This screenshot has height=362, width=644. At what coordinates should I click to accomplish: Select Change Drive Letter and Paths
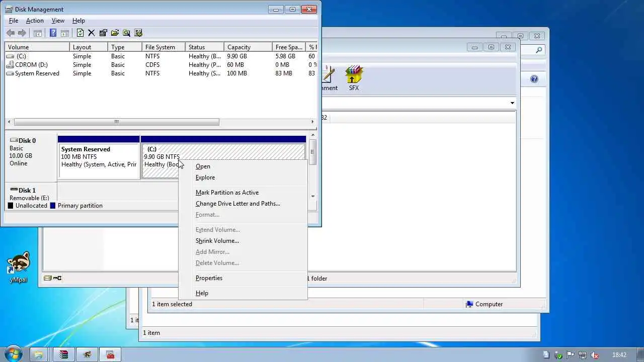click(243, 204)
